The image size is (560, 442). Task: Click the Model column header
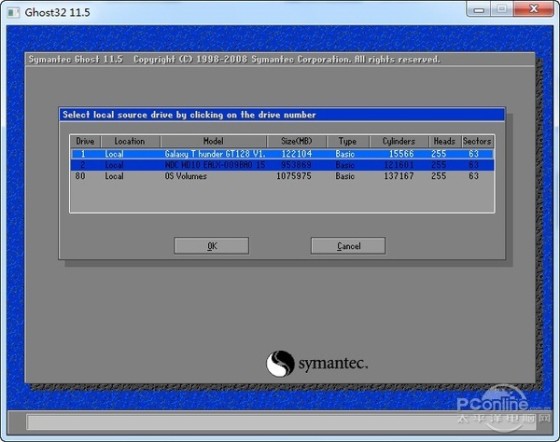pos(213,141)
